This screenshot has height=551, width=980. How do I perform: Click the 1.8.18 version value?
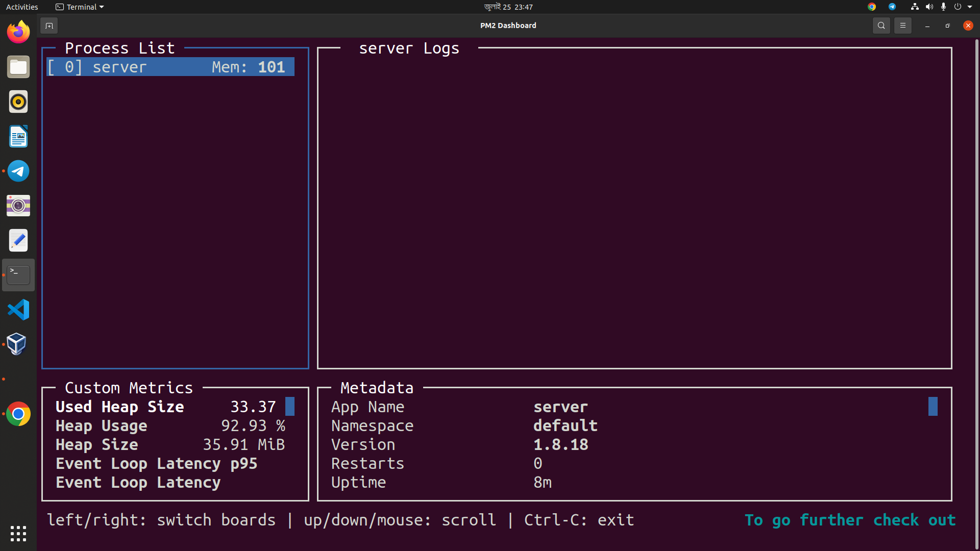(561, 444)
